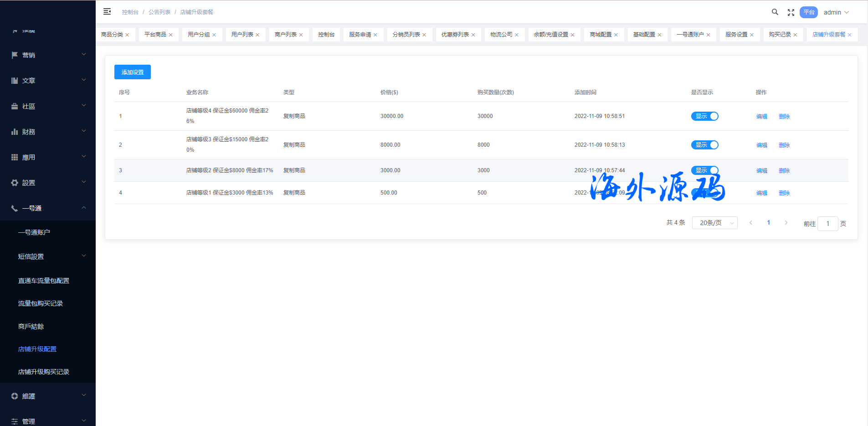This screenshot has width=868, height=426.
Task: Click 编辑 link for 店铺等级1 row
Action: (x=761, y=193)
